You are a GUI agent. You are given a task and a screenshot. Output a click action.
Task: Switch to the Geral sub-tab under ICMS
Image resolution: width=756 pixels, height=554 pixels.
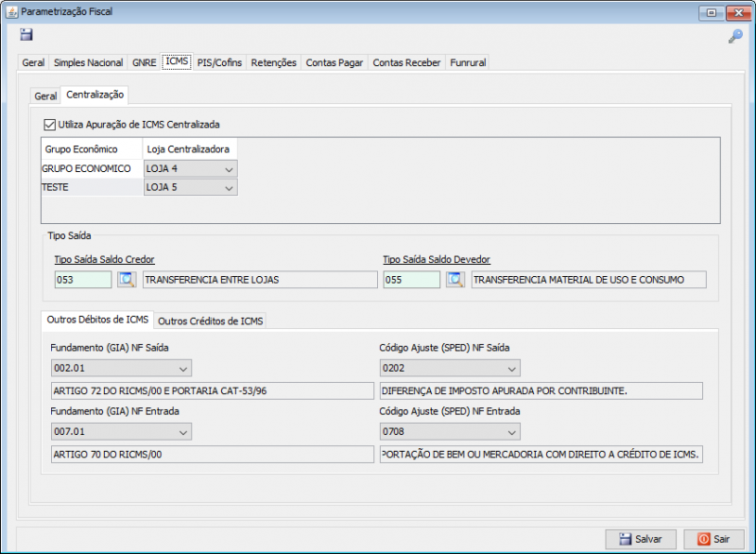click(45, 95)
